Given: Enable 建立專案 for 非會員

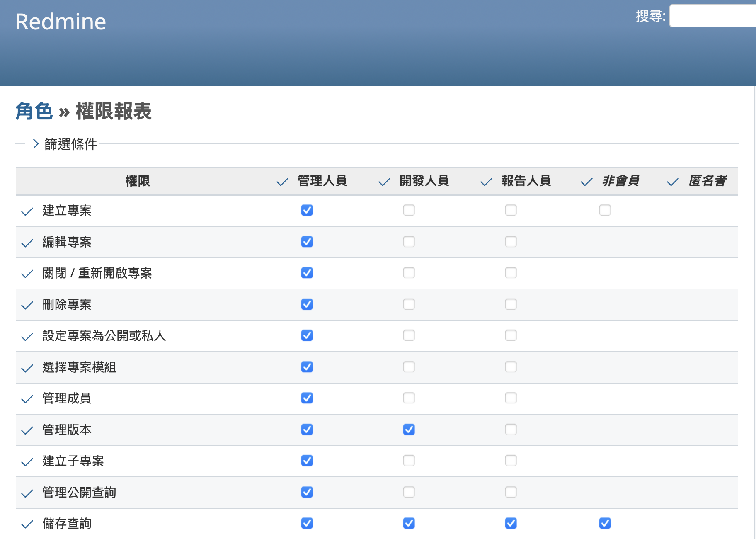Looking at the screenshot, I should (605, 210).
